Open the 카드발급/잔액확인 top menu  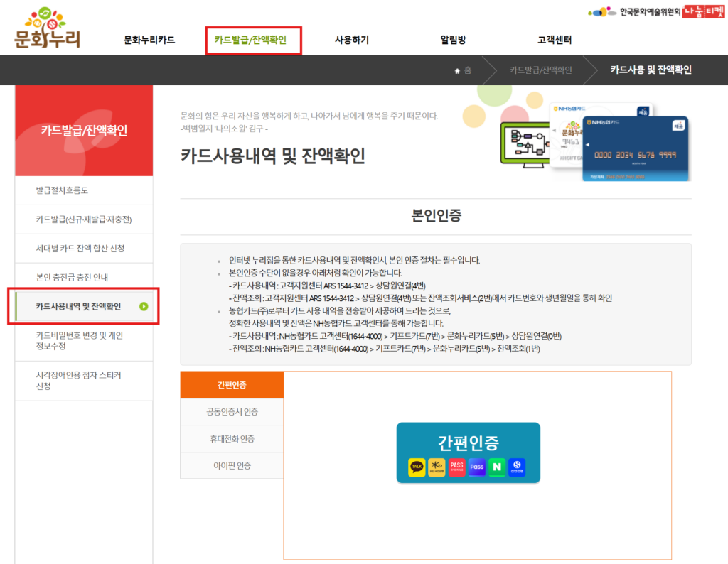click(x=250, y=40)
